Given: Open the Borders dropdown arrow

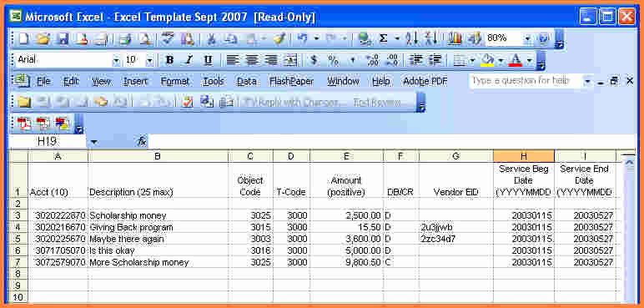Looking at the screenshot, I should 472,61.
